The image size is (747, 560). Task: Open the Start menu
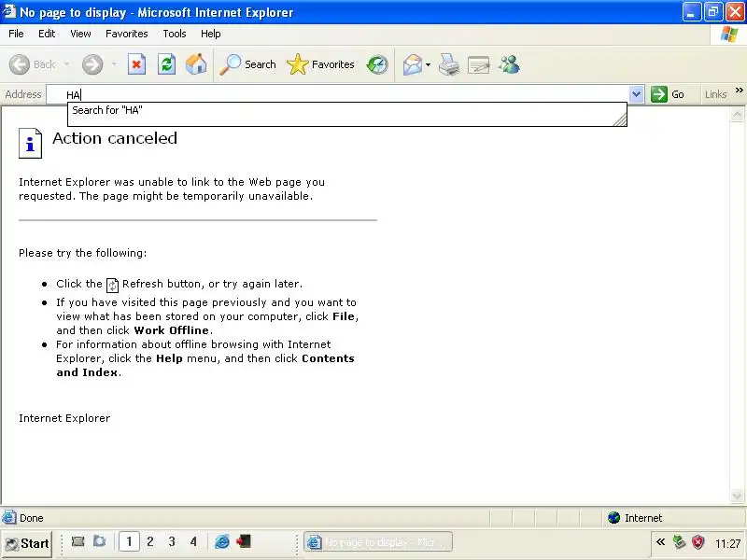[27, 543]
